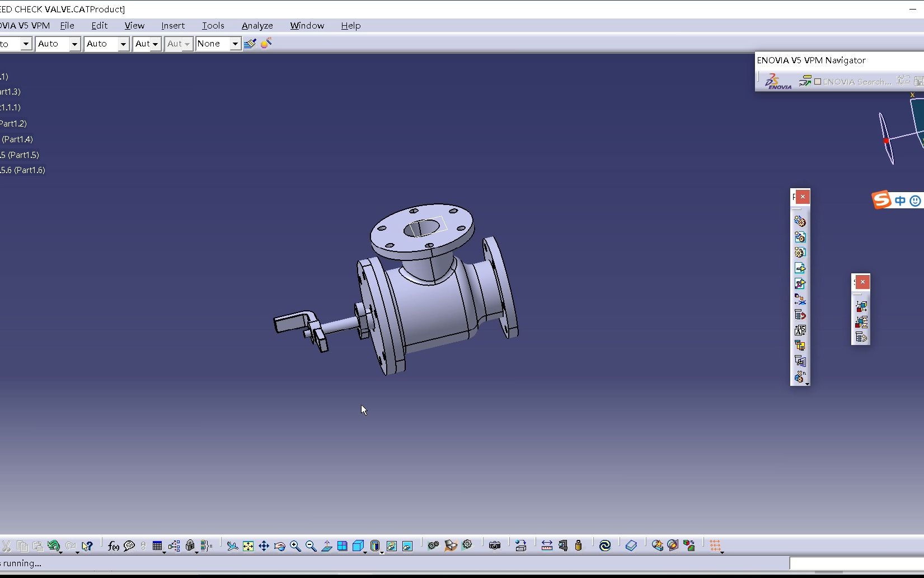Toggle Sogou Chinese input mode indicator
Screen dimensions: 924x578
point(900,201)
